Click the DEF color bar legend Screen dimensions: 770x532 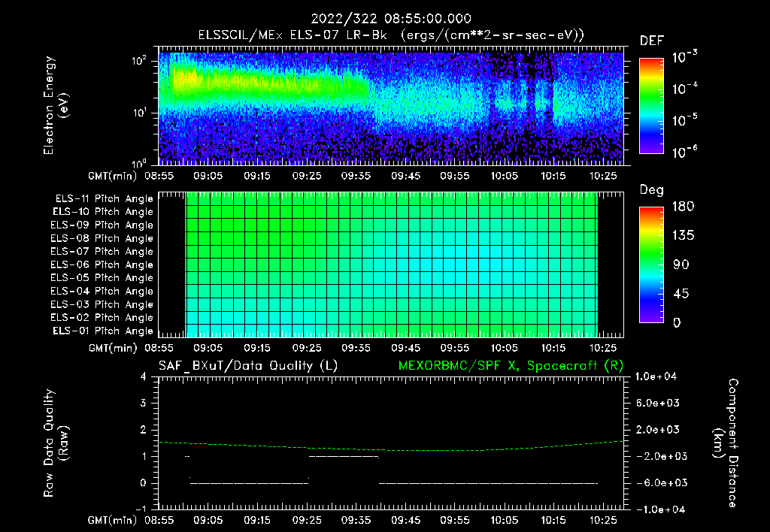coord(651,105)
